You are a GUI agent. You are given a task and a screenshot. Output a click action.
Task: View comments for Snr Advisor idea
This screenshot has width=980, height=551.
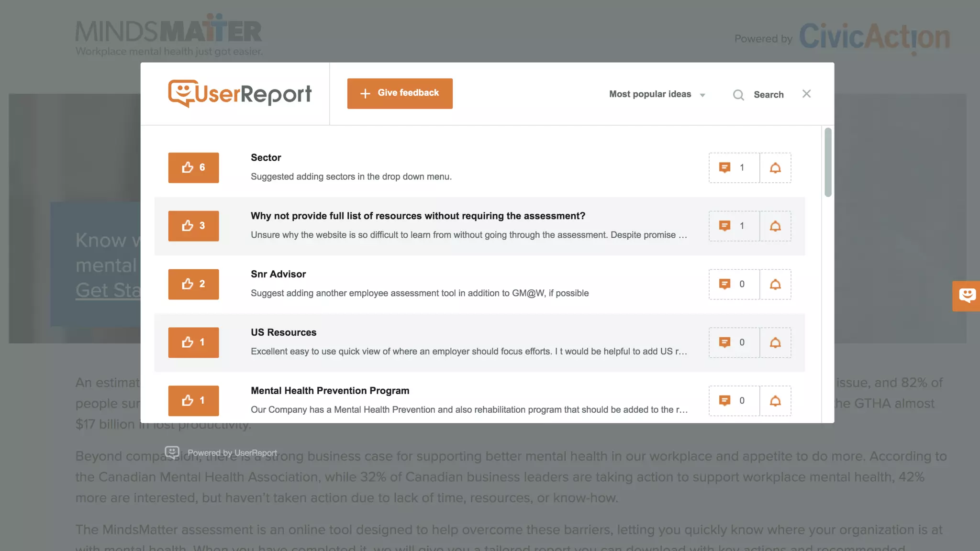(x=734, y=284)
